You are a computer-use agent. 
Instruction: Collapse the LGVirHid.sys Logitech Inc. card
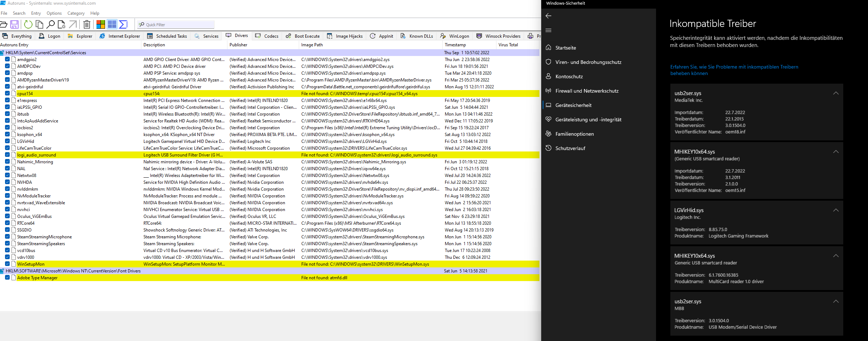[836, 210]
